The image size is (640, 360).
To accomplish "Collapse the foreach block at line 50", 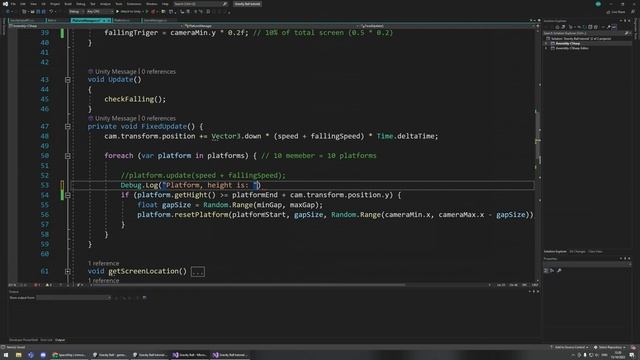I will point(68,156).
